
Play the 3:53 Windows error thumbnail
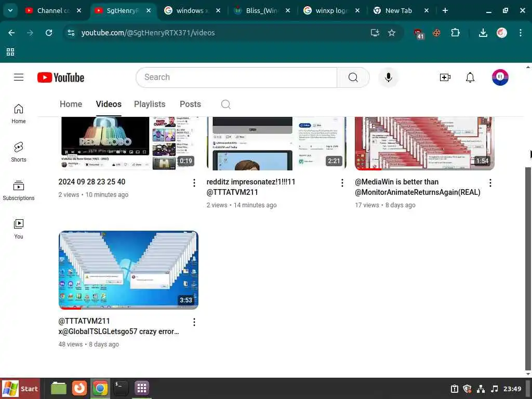click(x=128, y=270)
